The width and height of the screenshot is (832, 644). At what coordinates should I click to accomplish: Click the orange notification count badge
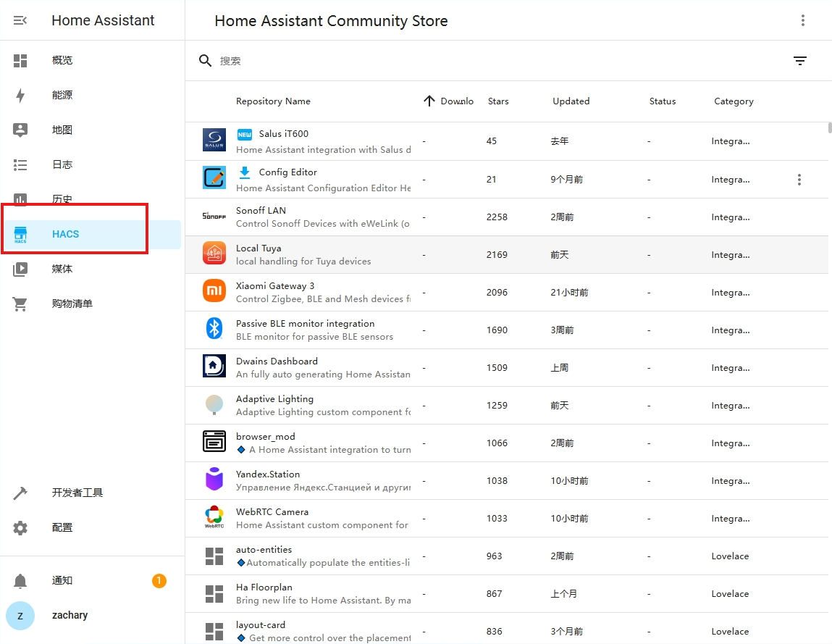point(159,581)
